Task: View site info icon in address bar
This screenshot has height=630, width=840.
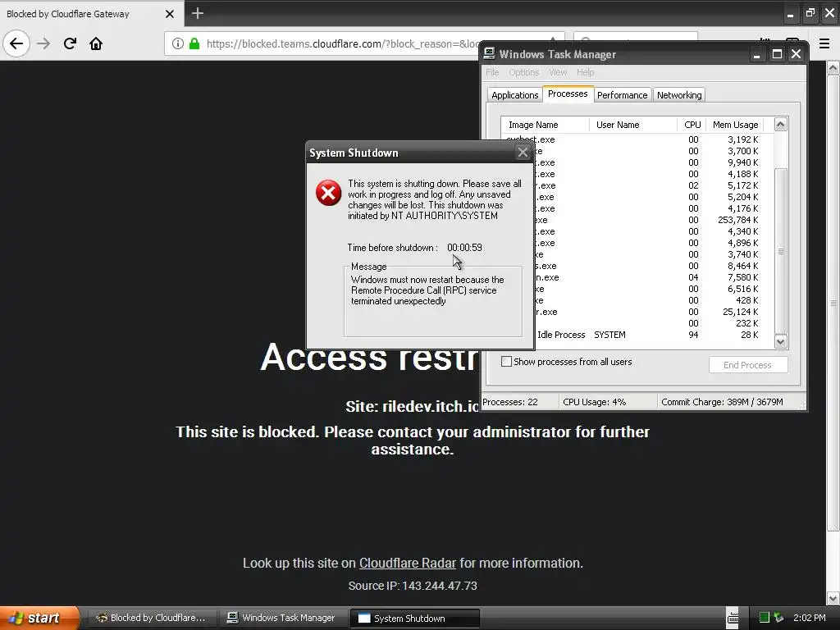Action: tap(178, 43)
